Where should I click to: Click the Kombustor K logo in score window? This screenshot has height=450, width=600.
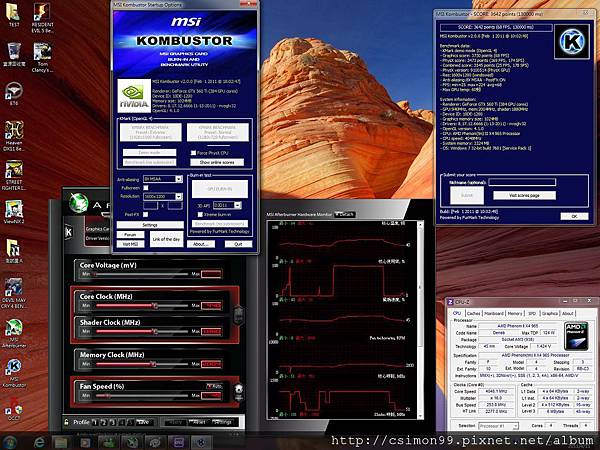572,41
